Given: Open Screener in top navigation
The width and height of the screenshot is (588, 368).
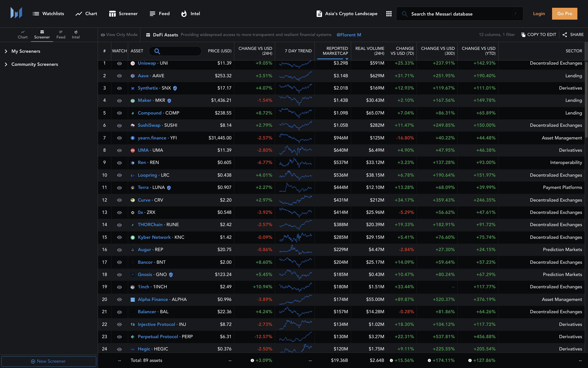Looking at the screenshot, I should 123,14.
